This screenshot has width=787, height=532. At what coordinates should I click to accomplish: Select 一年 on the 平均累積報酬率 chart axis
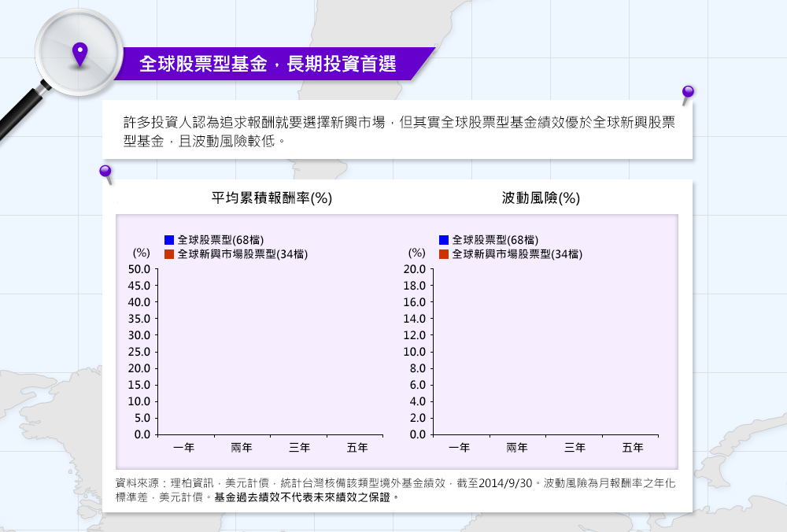click(184, 448)
